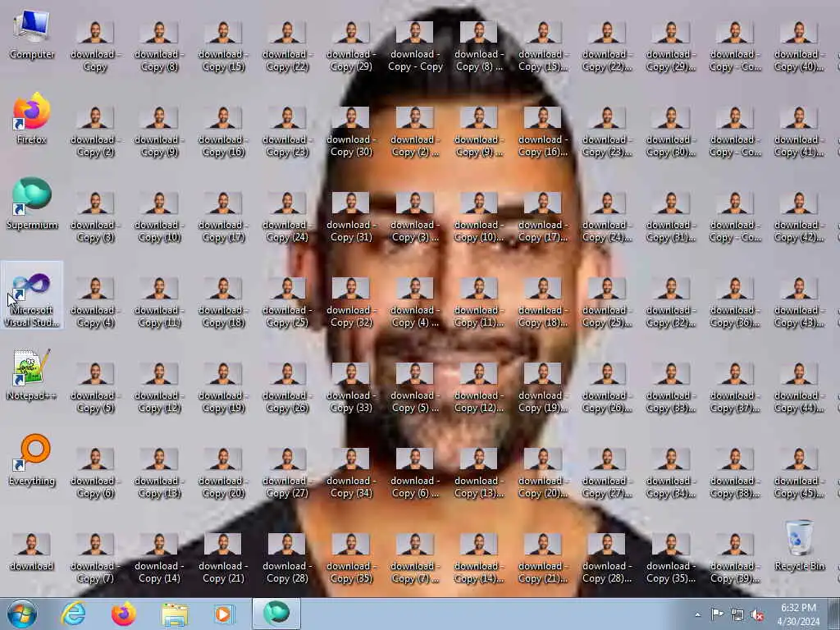Select file download - Copy (9)
840x630 pixels.
(159, 132)
